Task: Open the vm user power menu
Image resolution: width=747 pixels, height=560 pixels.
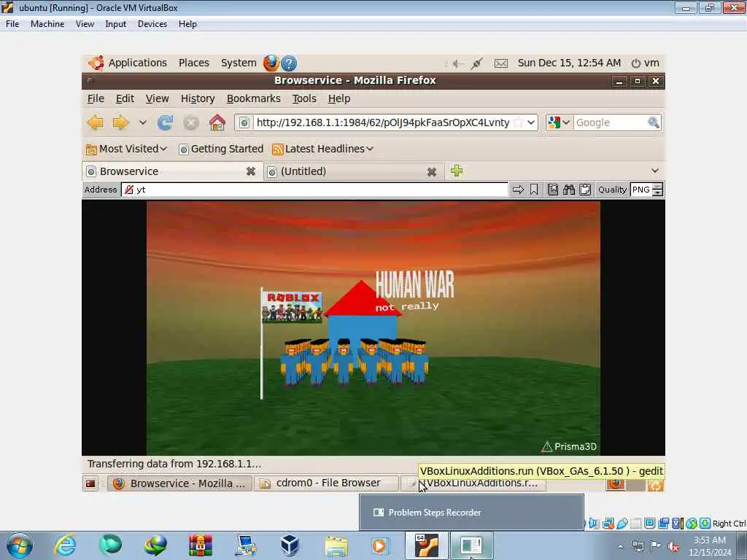Action: click(645, 63)
